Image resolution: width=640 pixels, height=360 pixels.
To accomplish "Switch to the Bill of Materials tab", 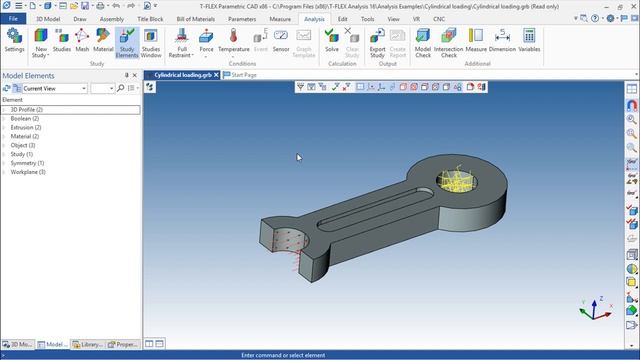I will [x=196, y=19].
